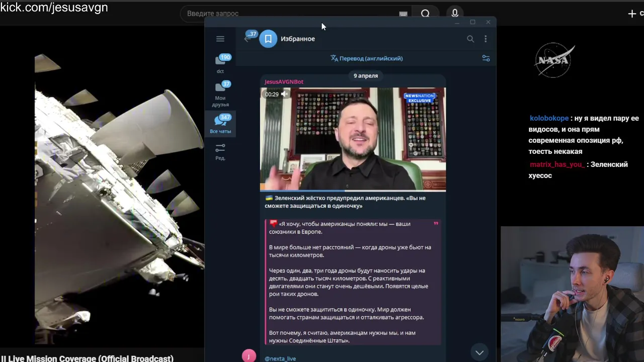The width and height of the screenshot is (644, 362).
Task: Click the pink J sender avatar
Action: 249,356
